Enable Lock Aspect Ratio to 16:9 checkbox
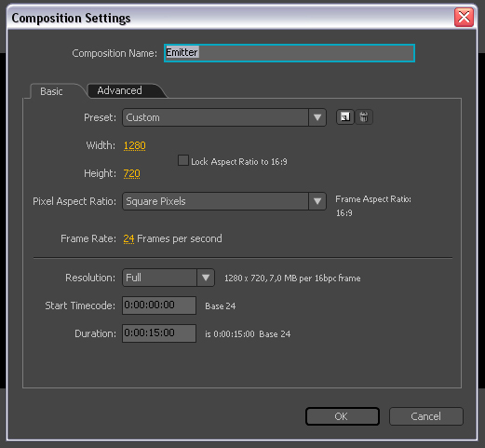The width and height of the screenshot is (485, 448). (183, 161)
